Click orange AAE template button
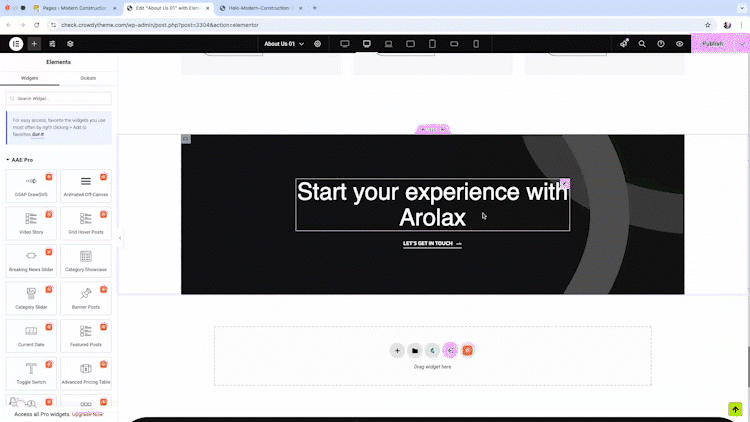This screenshot has width=750, height=422. 467,351
